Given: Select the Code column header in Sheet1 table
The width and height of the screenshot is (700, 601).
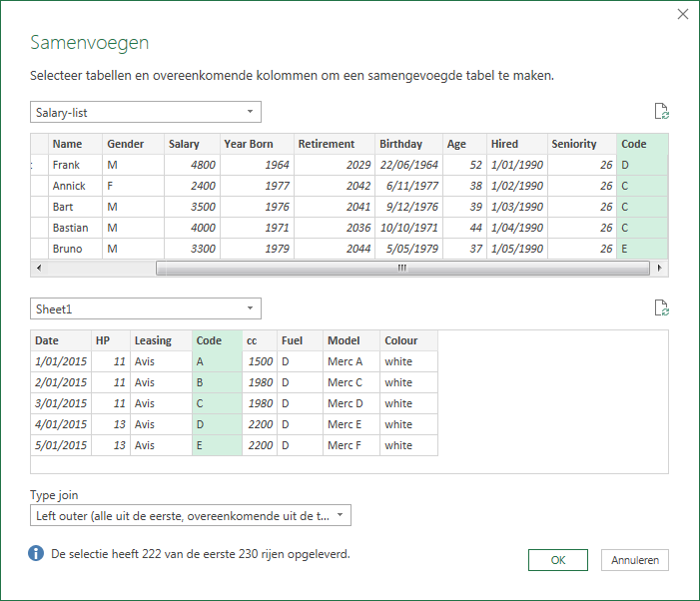Looking at the screenshot, I should (x=216, y=340).
